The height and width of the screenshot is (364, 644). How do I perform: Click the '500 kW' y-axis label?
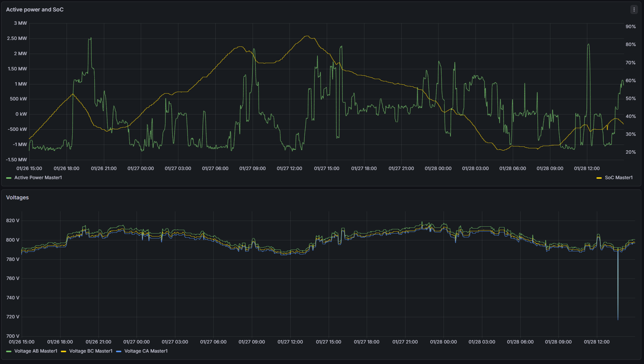pyautogui.click(x=19, y=99)
